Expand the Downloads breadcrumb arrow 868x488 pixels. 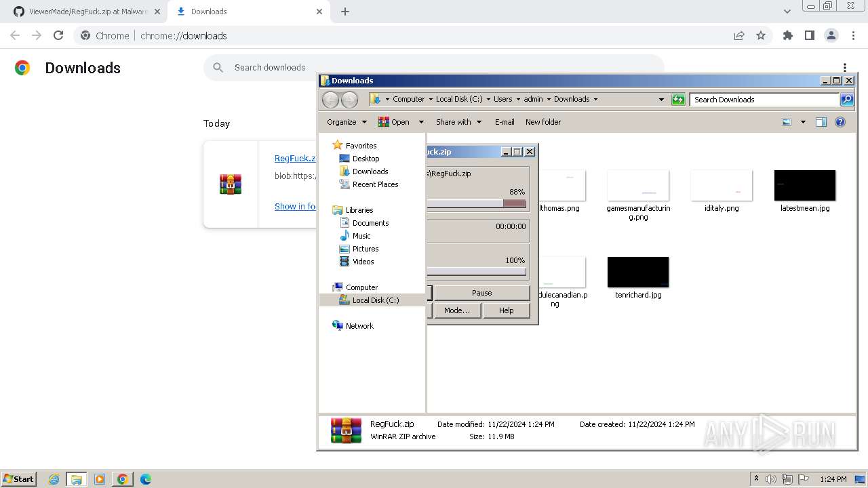595,99
